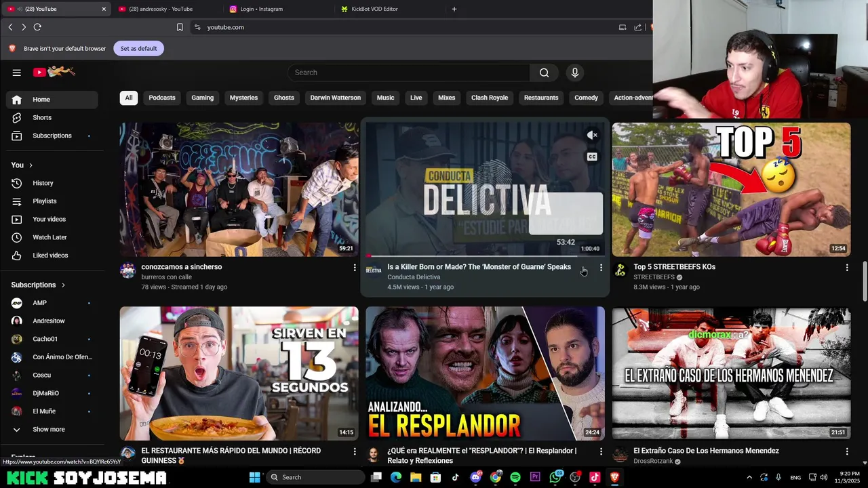
Task: Click Set as default button
Action: pos(138,48)
